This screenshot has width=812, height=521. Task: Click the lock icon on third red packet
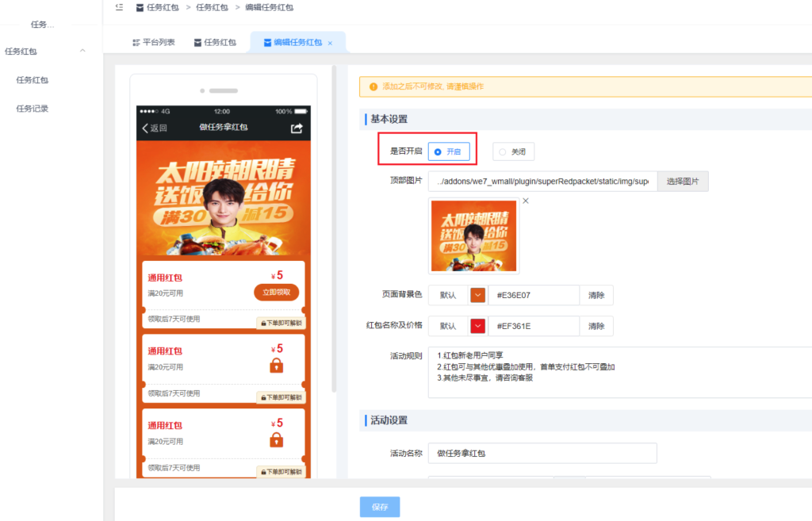pos(276,440)
